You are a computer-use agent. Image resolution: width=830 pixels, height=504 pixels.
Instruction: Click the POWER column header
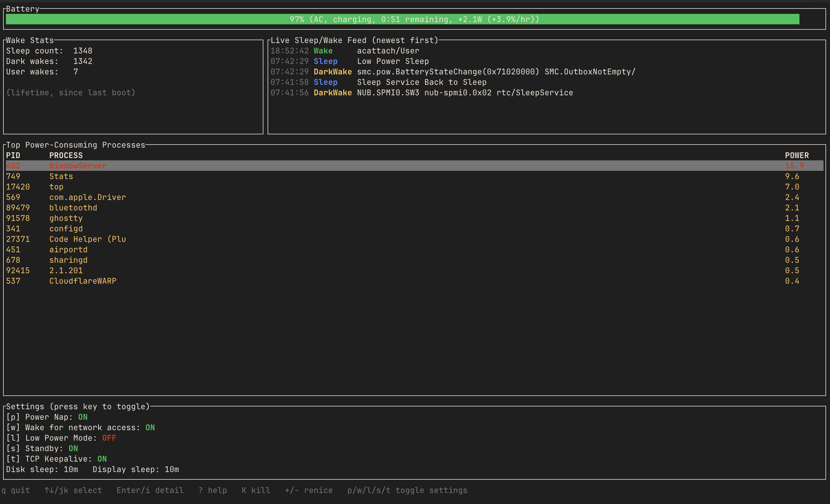[x=797, y=155]
